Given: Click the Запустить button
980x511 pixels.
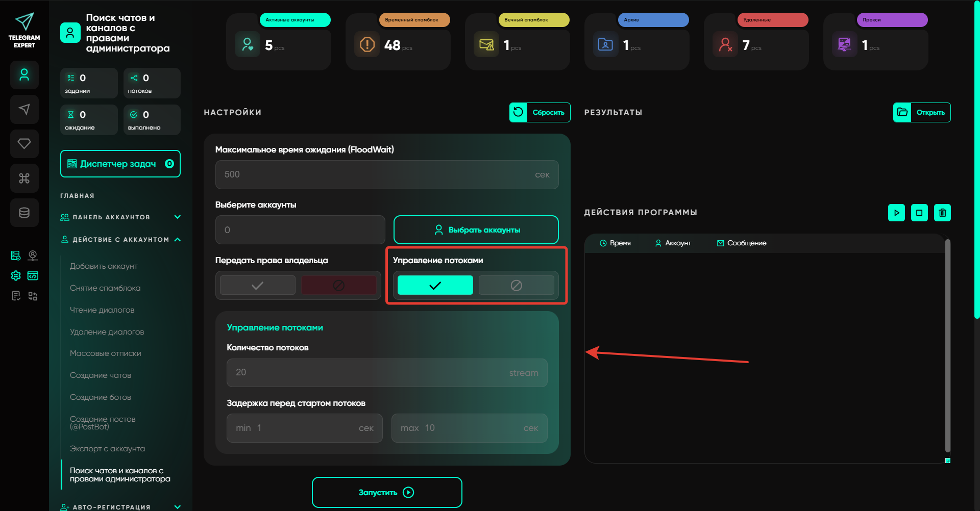Looking at the screenshot, I should pyautogui.click(x=387, y=493).
